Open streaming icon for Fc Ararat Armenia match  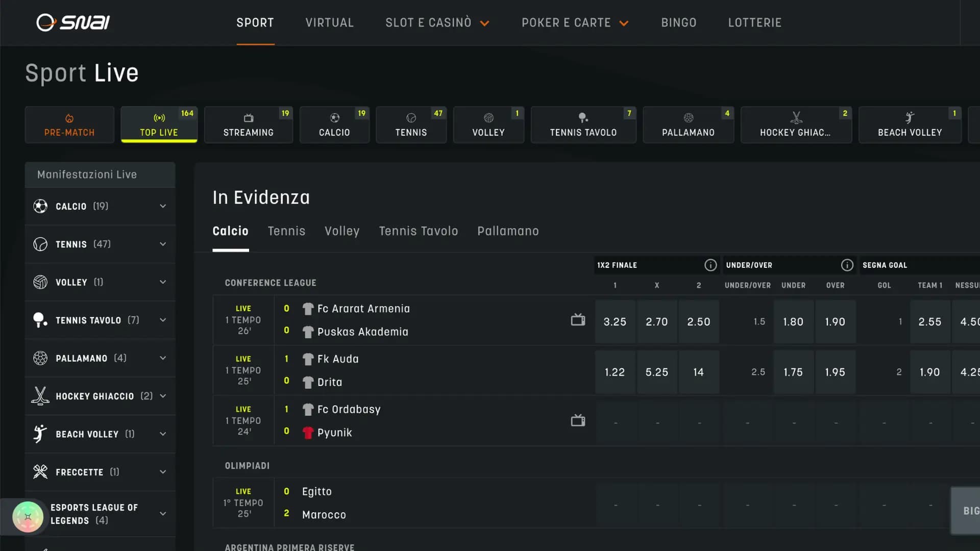pos(578,320)
